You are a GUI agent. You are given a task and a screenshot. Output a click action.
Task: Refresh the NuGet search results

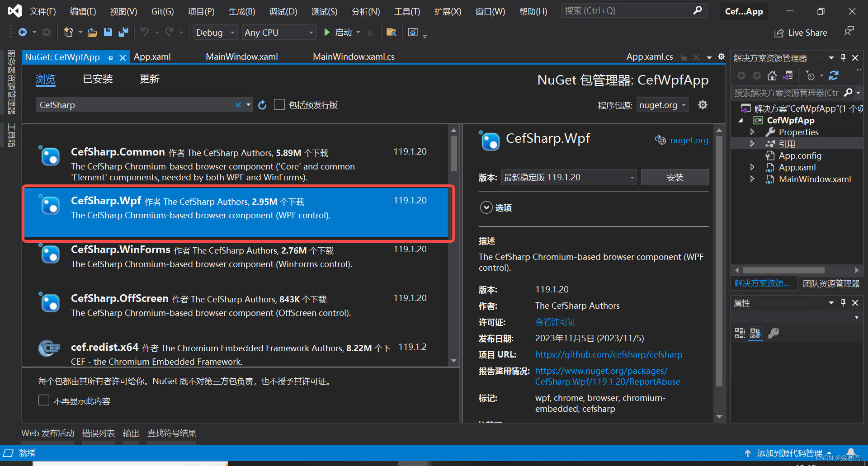[262, 104]
